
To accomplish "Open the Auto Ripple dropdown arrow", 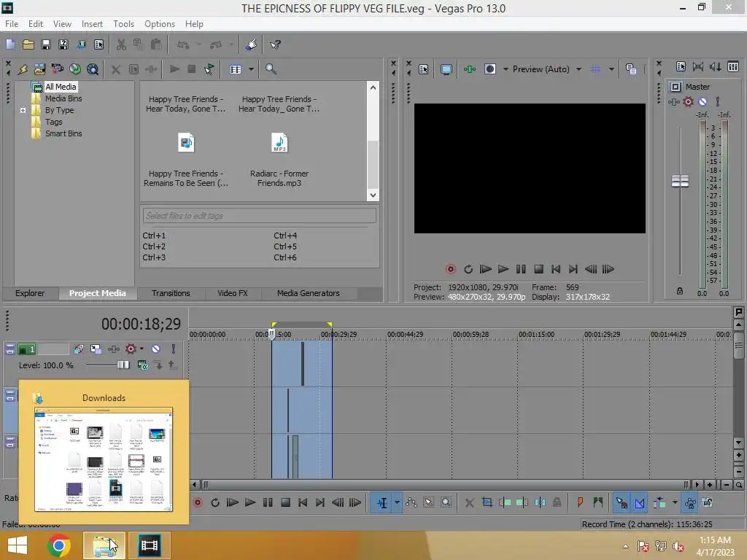I will coord(675,502).
